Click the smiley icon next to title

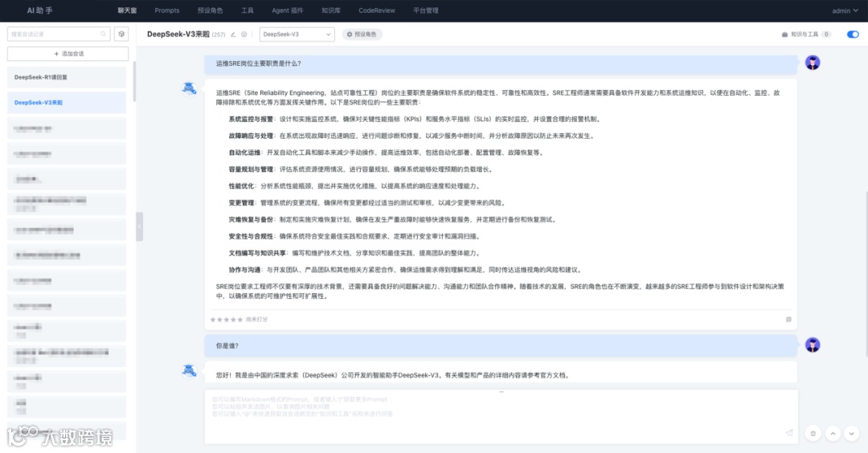244,35
